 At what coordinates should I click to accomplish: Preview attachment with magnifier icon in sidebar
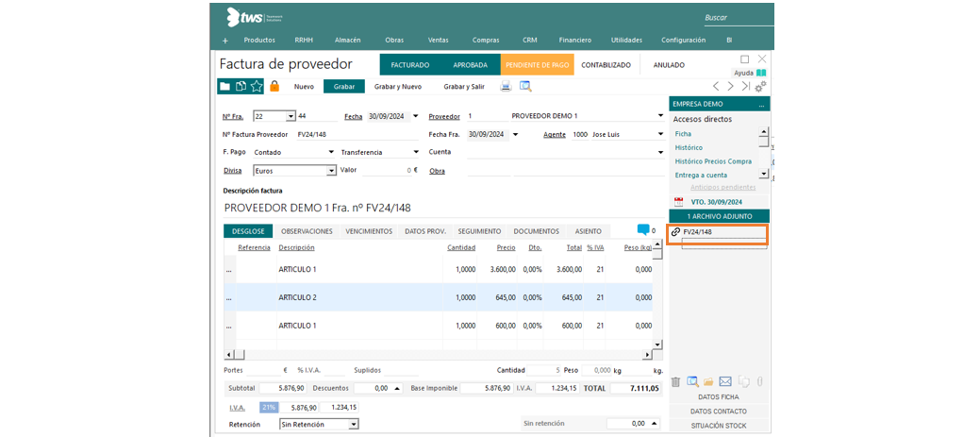pyautogui.click(x=692, y=381)
